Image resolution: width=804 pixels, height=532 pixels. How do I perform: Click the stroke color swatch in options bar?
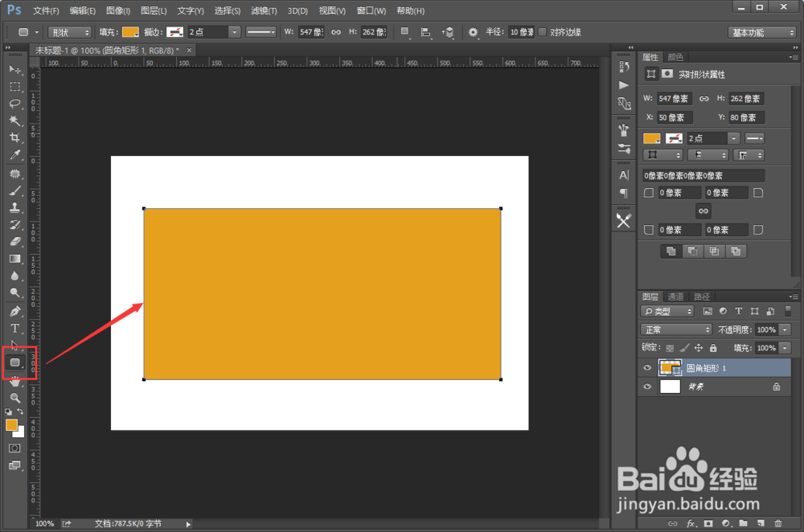[174, 32]
